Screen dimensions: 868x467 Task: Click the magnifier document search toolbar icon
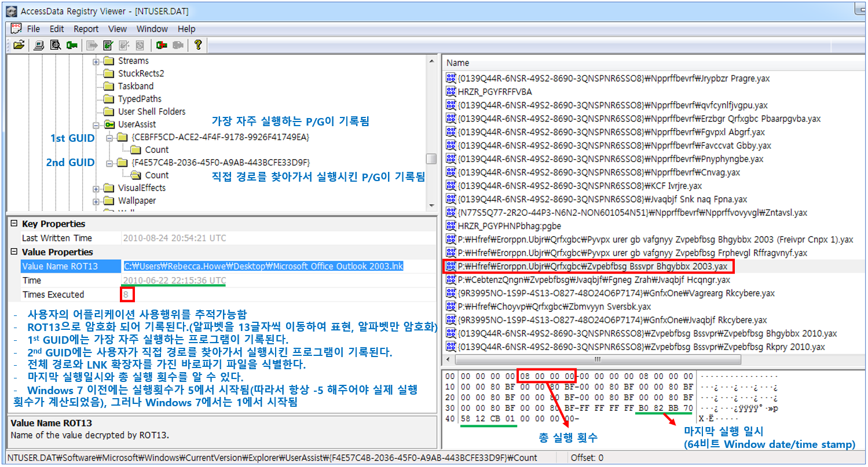tap(55, 45)
